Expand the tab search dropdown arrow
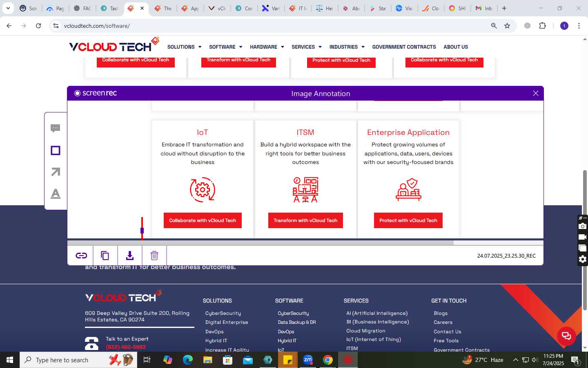The image size is (588, 368). 8,8
